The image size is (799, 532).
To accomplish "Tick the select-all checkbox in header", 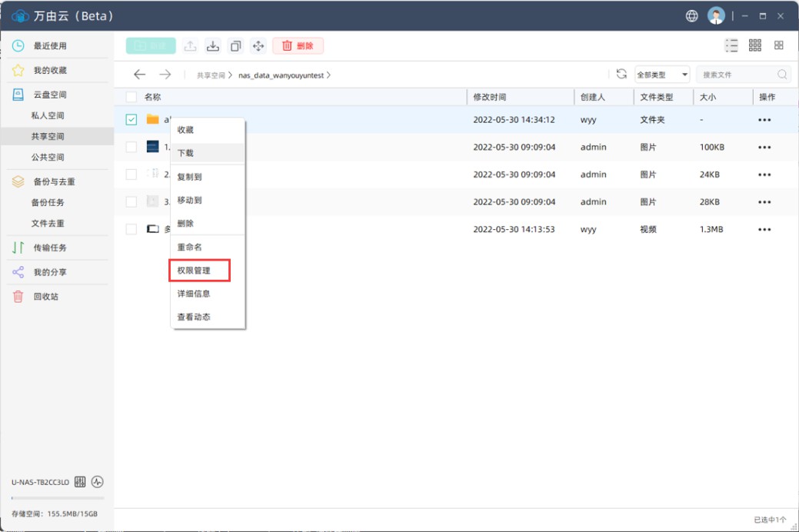I will [x=132, y=97].
